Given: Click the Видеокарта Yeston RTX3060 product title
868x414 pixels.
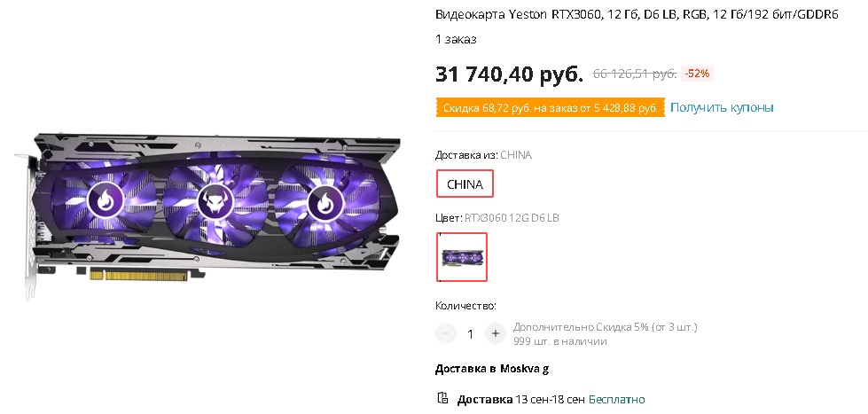Looking at the screenshot, I should point(637,15).
